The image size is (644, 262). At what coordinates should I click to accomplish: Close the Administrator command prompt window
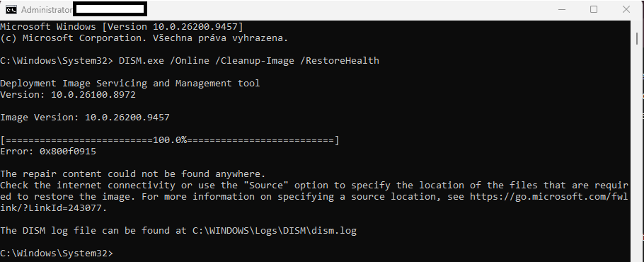pyautogui.click(x=626, y=9)
